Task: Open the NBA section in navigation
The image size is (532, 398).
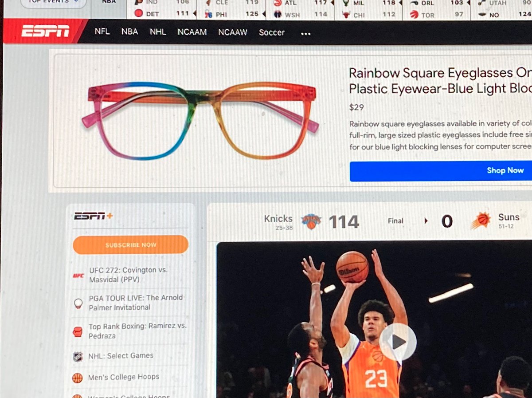Action: tap(129, 32)
